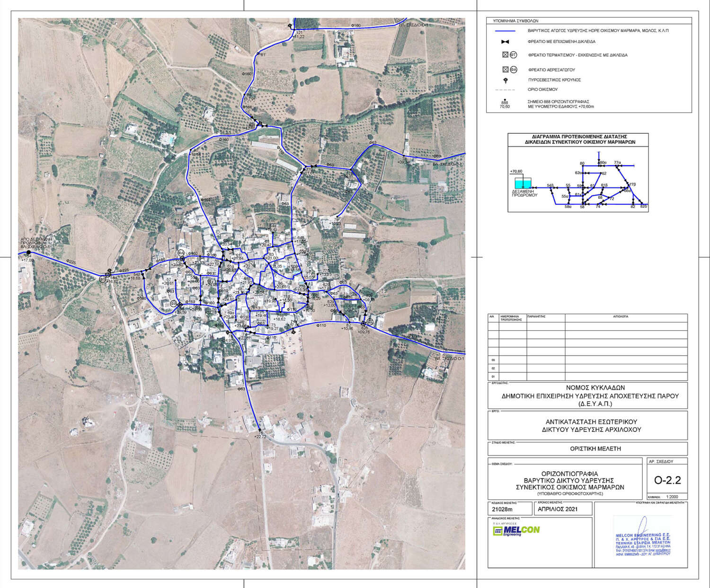Click the date 'ΑΠΡΙΛΙΟΣ 2021'
This screenshot has width=710, height=588.
click(x=558, y=509)
